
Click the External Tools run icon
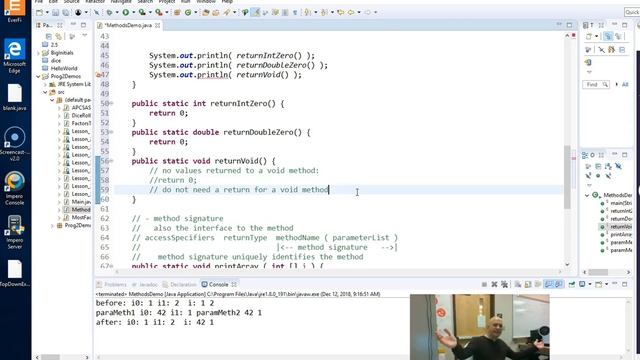pyautogui.click(x=158, y=13)
